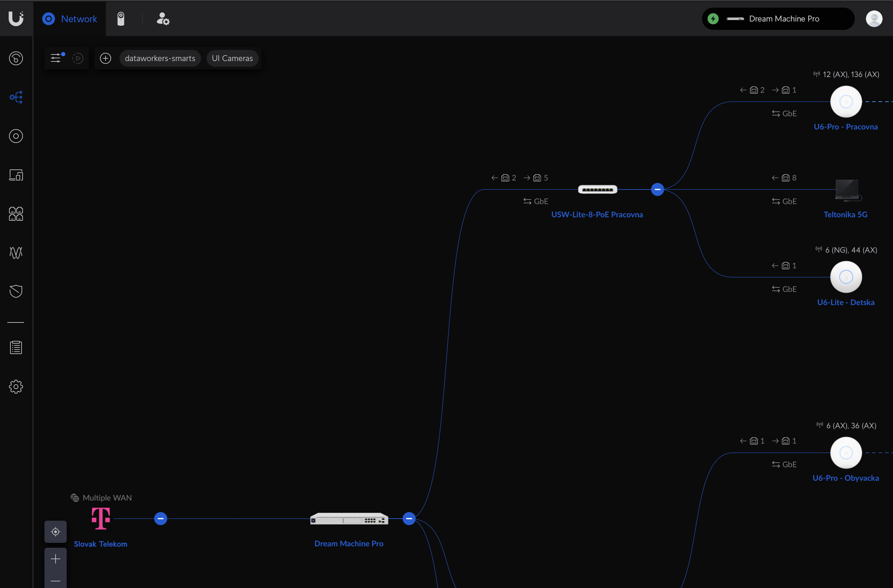Zoom in with the plus button
This screenshot has width=893, height=588.
pos(56,559)
